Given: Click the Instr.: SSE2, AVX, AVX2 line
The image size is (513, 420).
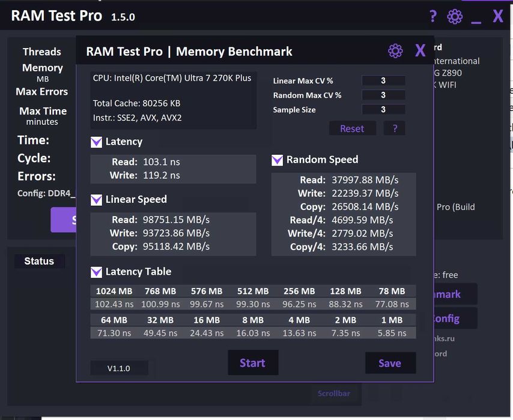Looking at the screenshot, I should point(138,118).
